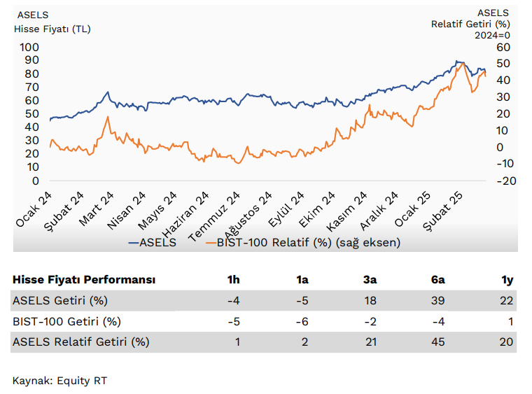
Task: Click the ASELS Hisse Fiyatı (TL) axis title
Action: (x=52, y=22)
